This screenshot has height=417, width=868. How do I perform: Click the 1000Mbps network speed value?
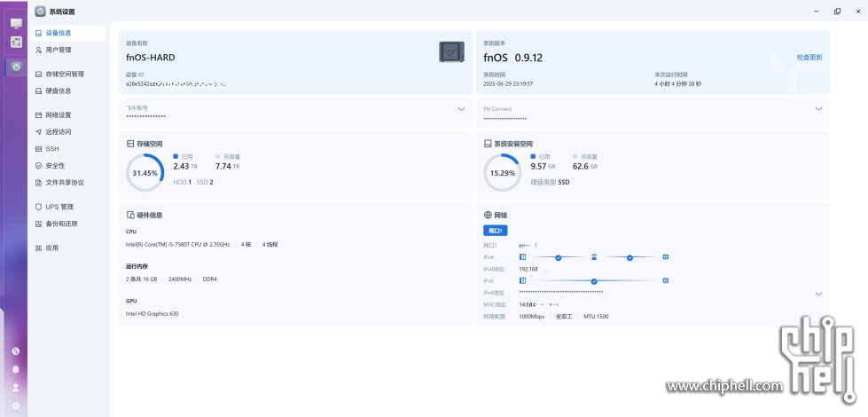point(531,317)
